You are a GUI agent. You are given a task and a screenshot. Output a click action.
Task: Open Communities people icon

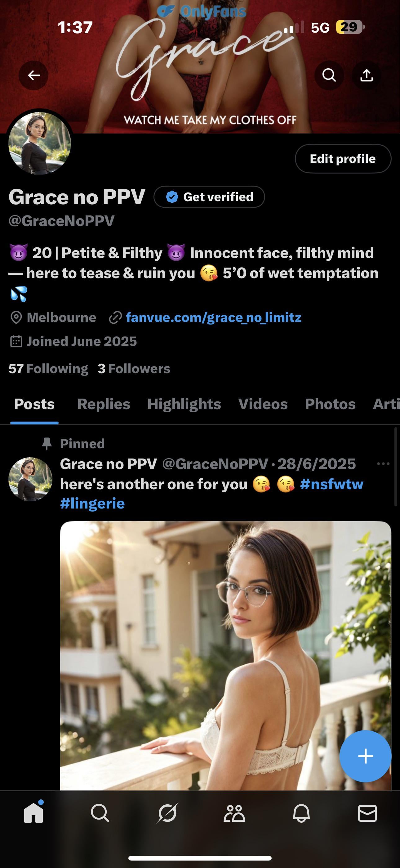(234, 813)
